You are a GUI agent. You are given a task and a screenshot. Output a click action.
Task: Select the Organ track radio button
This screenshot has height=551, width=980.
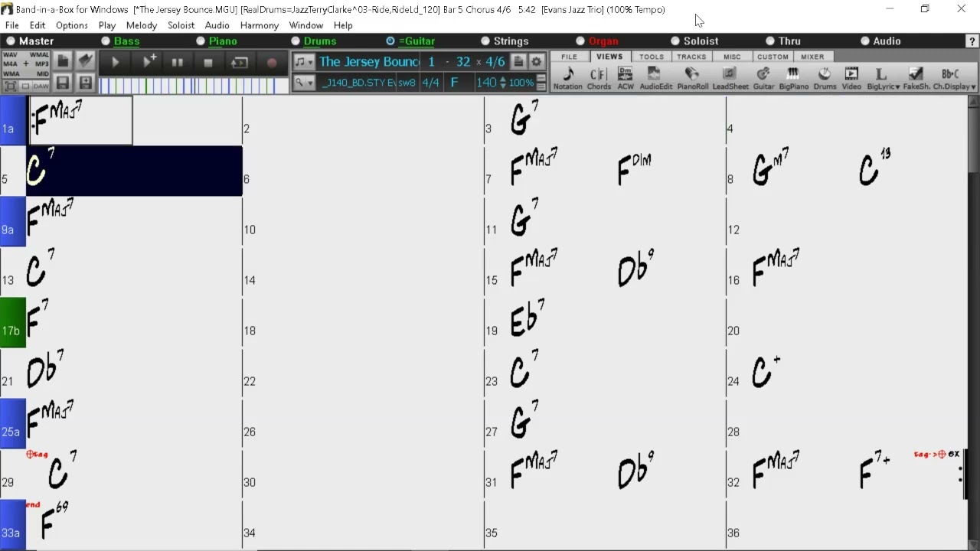[x=580, y=41]
